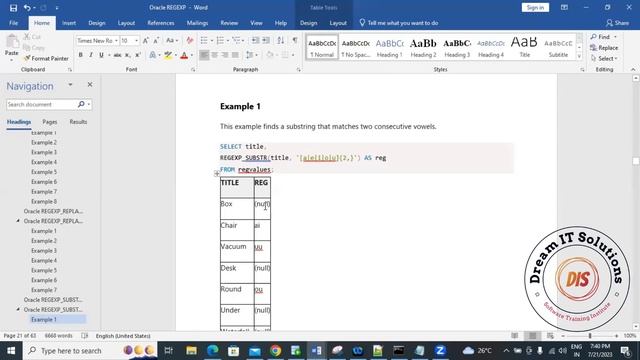Switch to the Review tab

pos(229,23)
